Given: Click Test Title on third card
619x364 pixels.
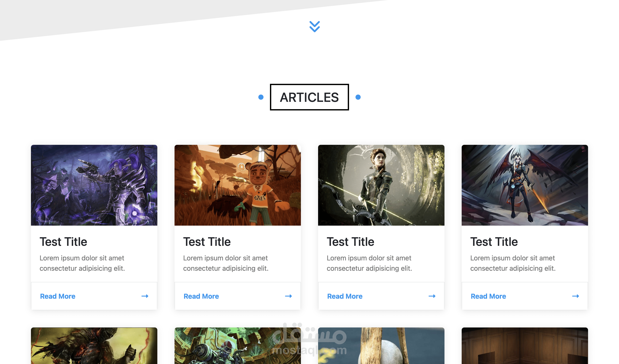Looking at the screenshot, I should tap(350, 242).
